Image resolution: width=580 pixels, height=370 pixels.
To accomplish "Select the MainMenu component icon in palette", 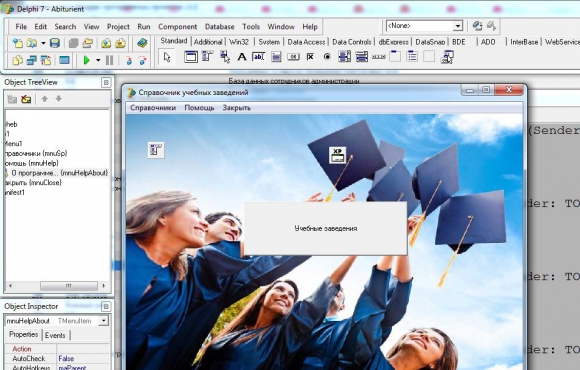I will tap(208, 57).
